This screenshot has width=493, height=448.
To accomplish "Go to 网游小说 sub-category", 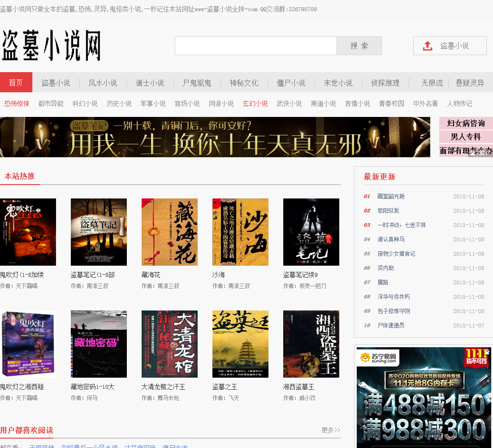I will (221, 103).
